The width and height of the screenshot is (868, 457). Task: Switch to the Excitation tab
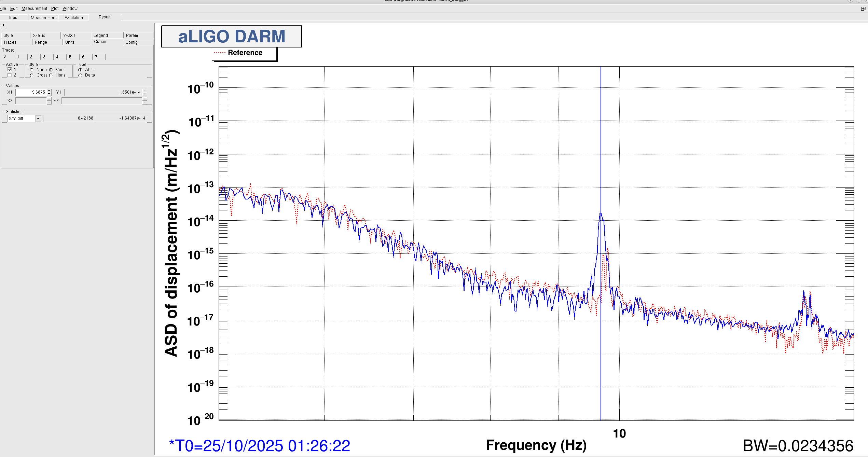(73, 18)
